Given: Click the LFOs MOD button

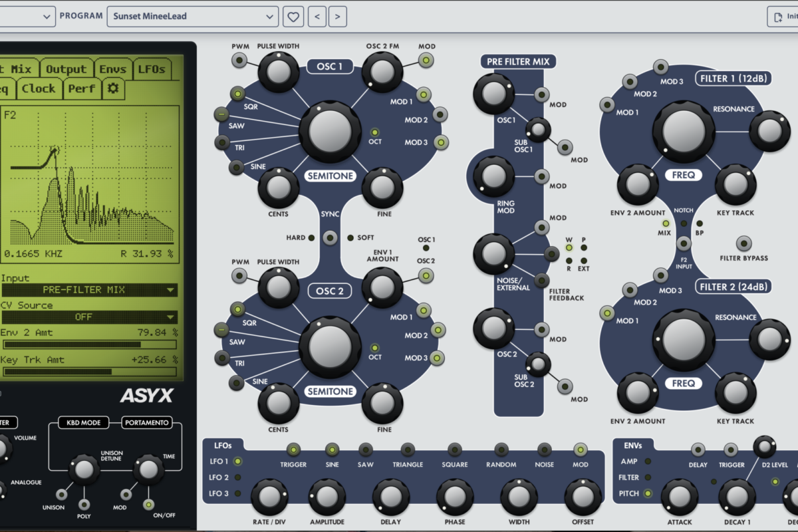Looking at the screenshot, I should tap(581, 450).
